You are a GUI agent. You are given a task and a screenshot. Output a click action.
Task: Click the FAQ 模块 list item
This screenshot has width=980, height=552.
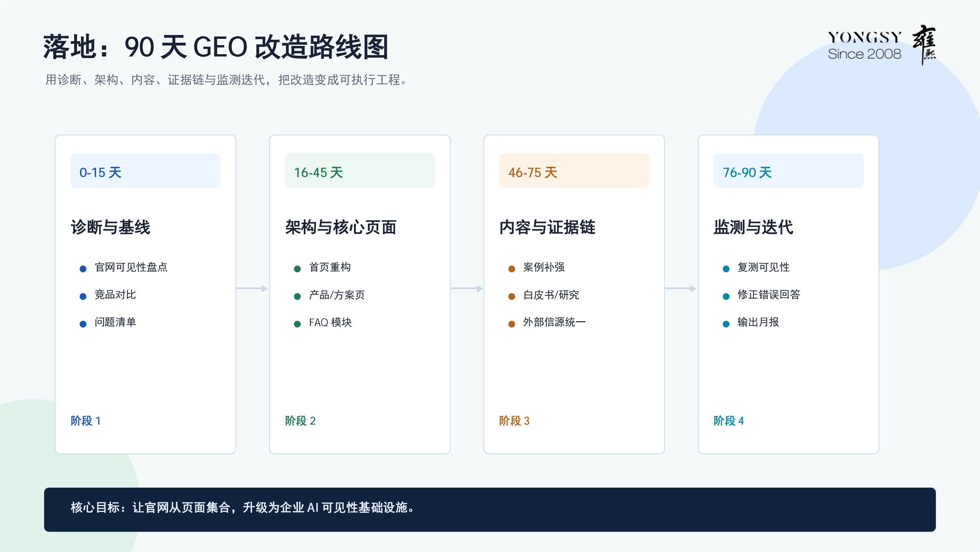[x=330, y=322]
